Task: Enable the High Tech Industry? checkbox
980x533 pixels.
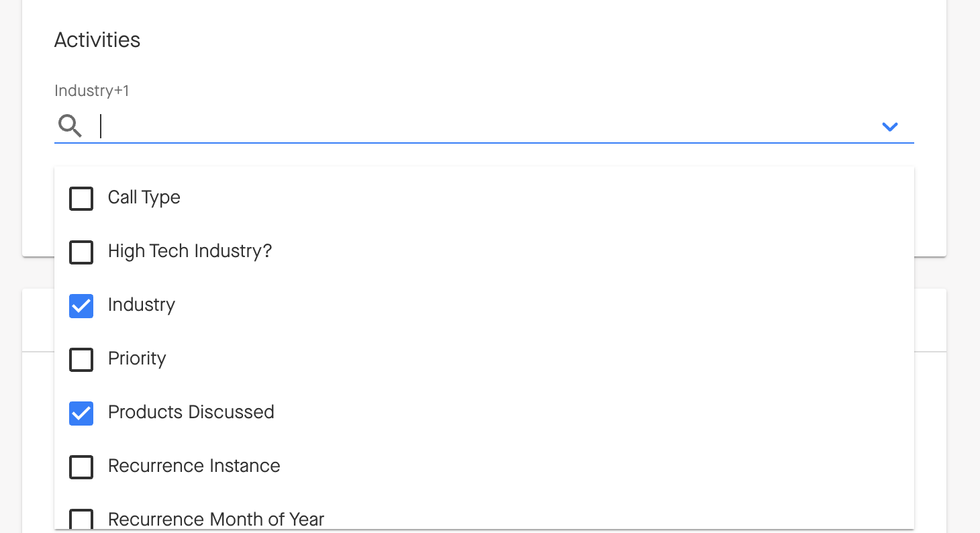Action: pyautogui.click(x=81, y=252)
